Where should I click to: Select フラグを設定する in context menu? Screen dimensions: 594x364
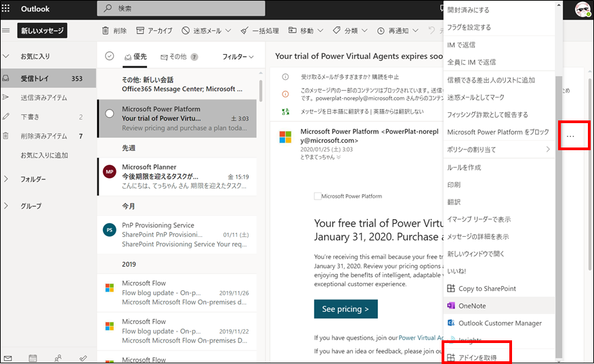tap(499, 27)
